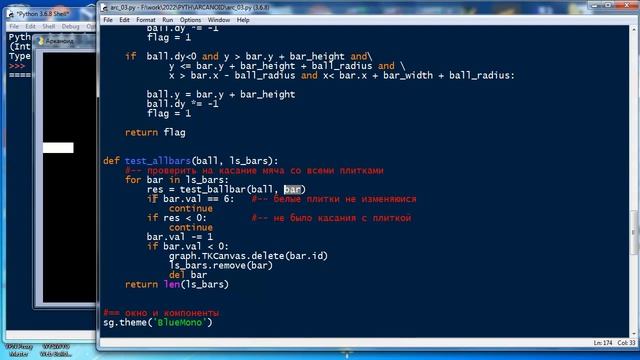This screenshot has height=360, width=640.
Task: Click the '>>>' prompt in Python Shell
Action: tap(17, 66)
